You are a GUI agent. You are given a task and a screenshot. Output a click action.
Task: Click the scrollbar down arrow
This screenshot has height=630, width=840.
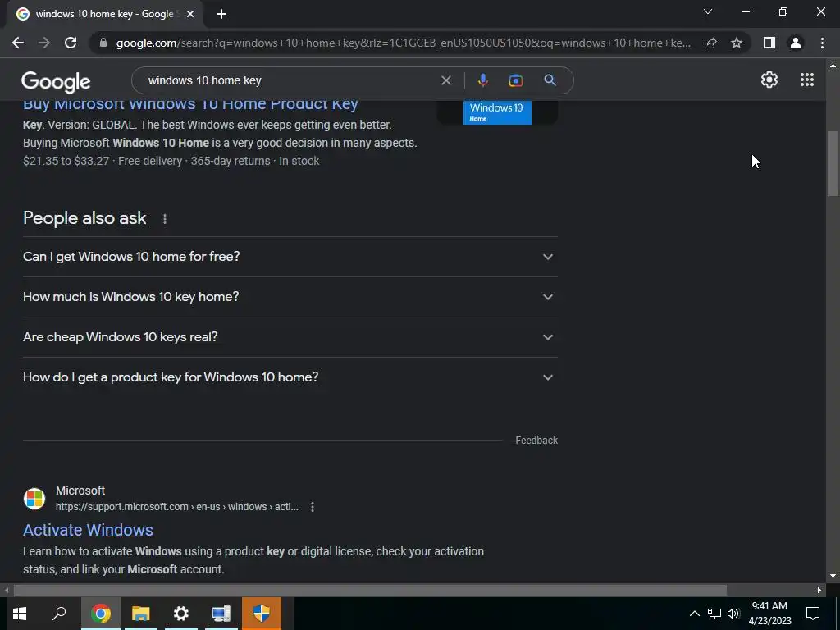pyautogui.click(x=833, y=577)
